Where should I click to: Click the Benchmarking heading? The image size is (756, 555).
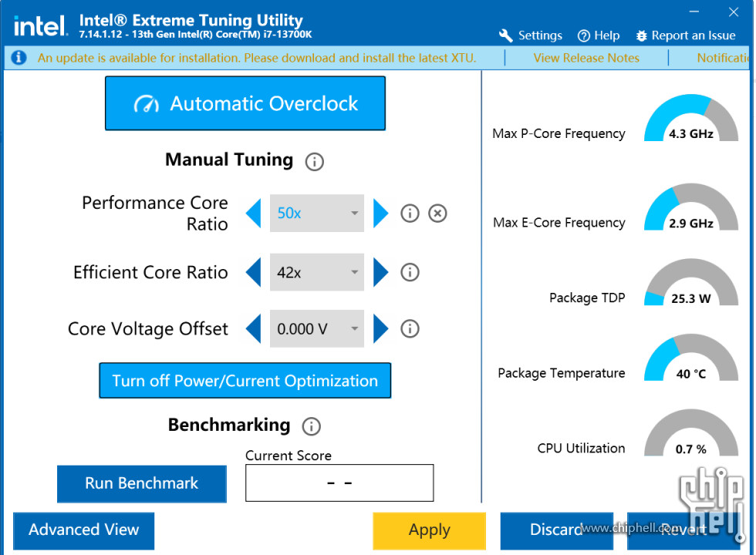click(229, 425)
